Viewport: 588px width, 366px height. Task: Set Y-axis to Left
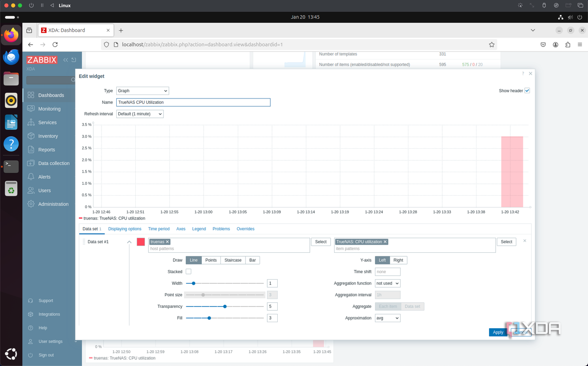point(382,260)
